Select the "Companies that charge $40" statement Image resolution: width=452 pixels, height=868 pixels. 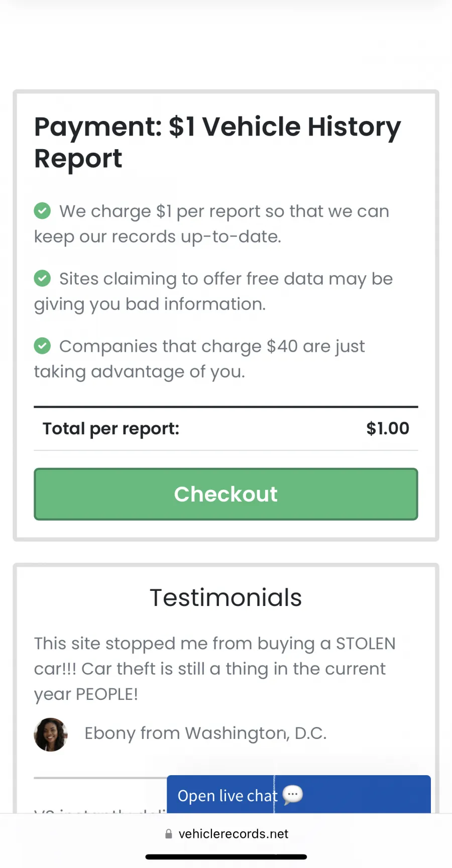click(x=199, y=358)
